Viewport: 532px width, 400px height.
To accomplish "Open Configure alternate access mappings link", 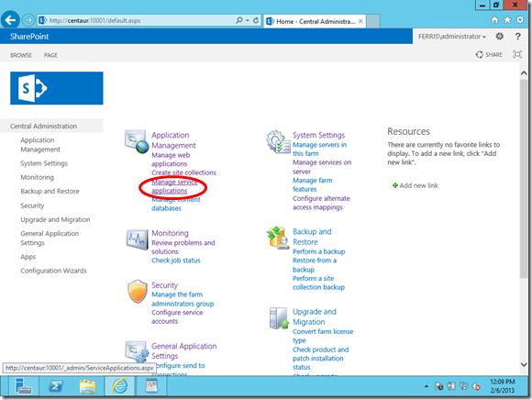I will [x=321, y=203].
